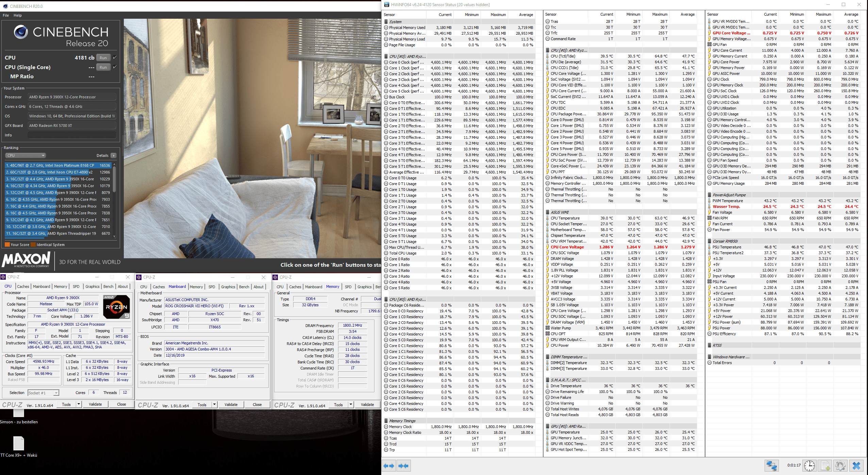Select SPD tab in middle CPU-Z window

click(212, 287)
